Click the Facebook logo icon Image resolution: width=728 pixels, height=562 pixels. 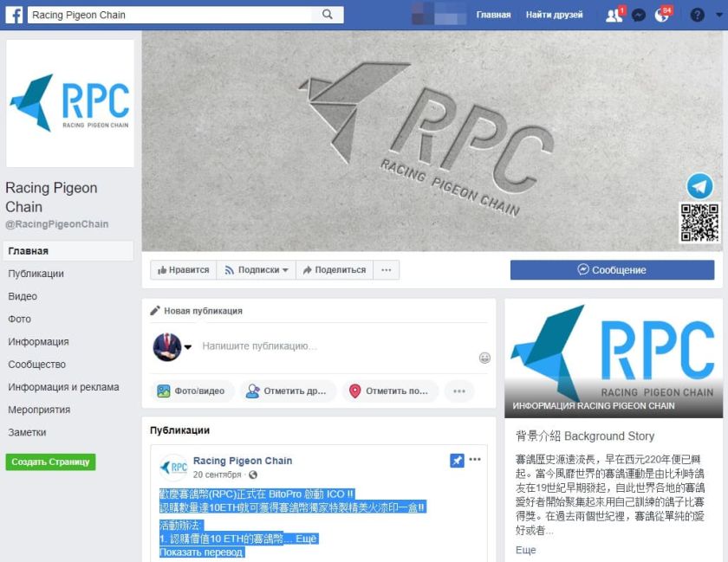[14, 15]
